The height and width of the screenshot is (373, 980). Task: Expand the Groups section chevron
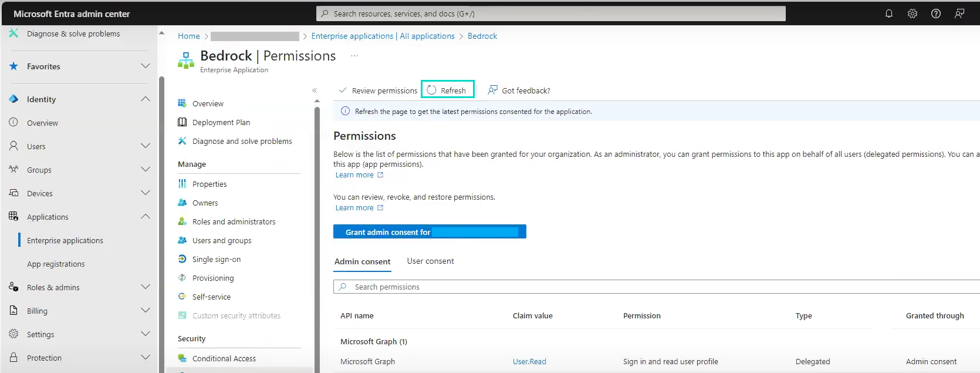point(146,170)
